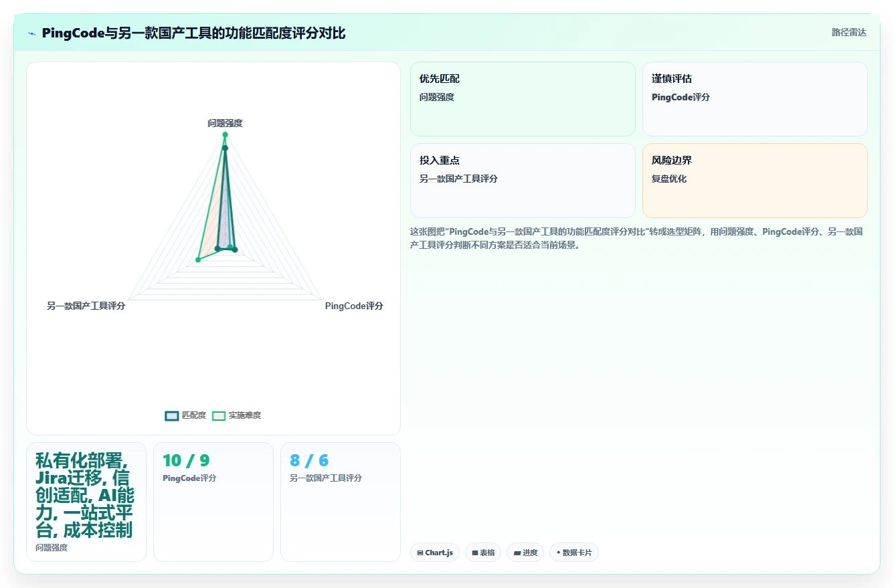Click the 匹配度 legend color box

click(x=171, y=415)
